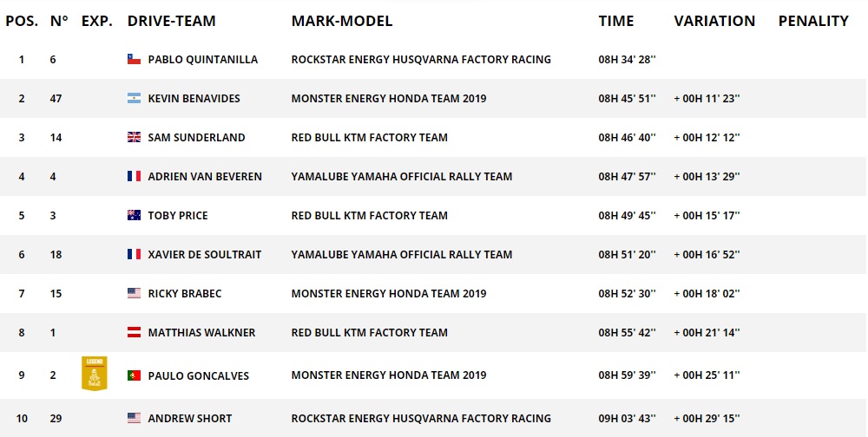The image size is (868, 437).
Task: Click Andrew Short's time 09H 03' 43''
Action: (x=627, y=418)
